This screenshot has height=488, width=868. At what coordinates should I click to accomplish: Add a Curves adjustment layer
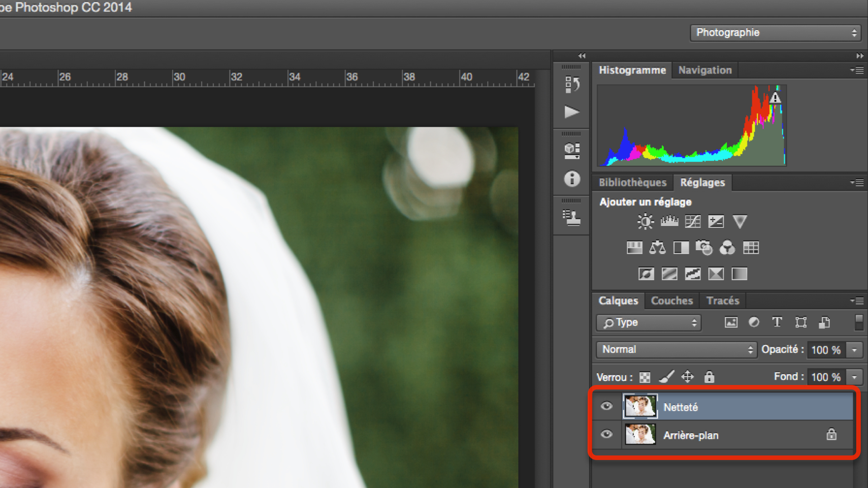(x=693, y=221)
